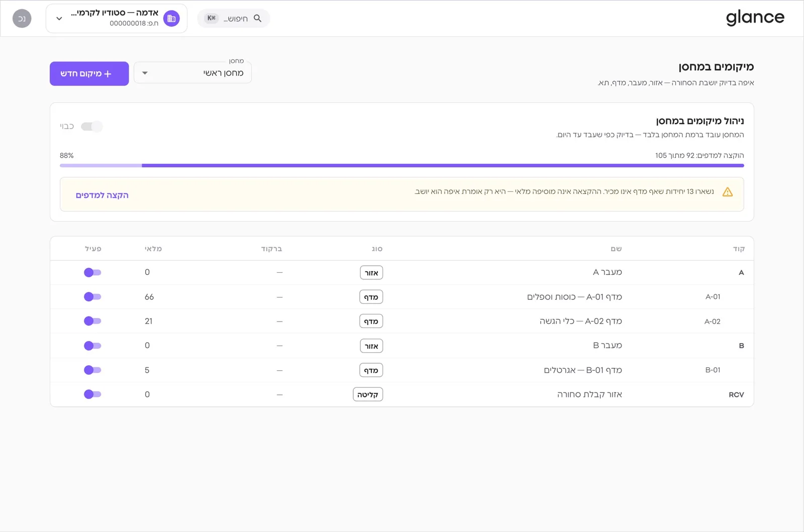
Task: Toggle active switch for row B-01
Action: (x=92, y=370)
